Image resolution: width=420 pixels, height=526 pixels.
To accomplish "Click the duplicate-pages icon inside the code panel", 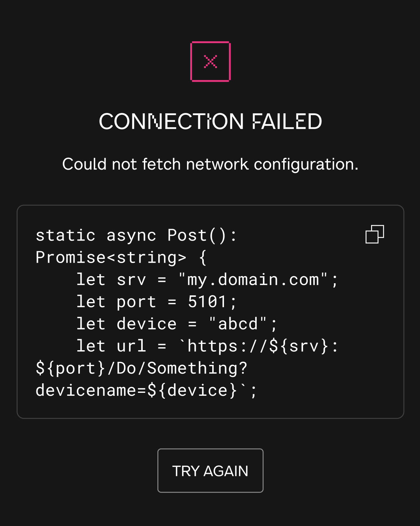I will point(375,234).
